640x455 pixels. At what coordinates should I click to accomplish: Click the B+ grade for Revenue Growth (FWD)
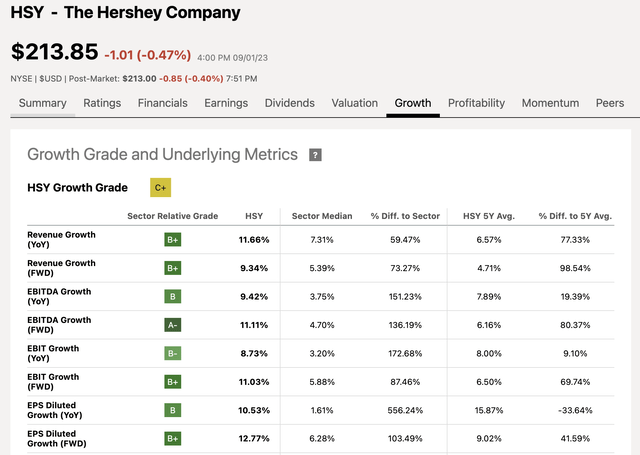[173, 268]
